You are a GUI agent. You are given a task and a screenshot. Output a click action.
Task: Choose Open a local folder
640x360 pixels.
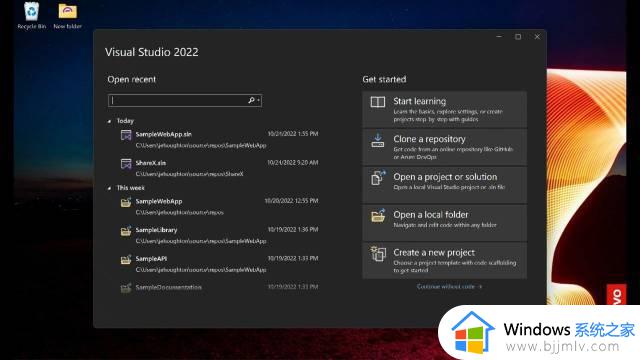[x=444, y=223]
